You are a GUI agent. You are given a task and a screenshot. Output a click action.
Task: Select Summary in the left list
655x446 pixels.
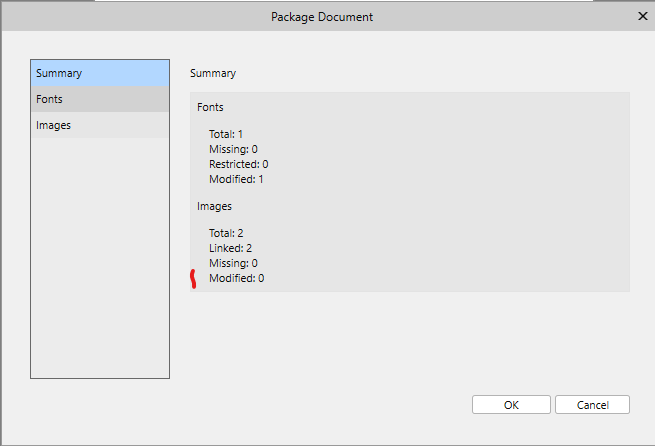(100, 73)
